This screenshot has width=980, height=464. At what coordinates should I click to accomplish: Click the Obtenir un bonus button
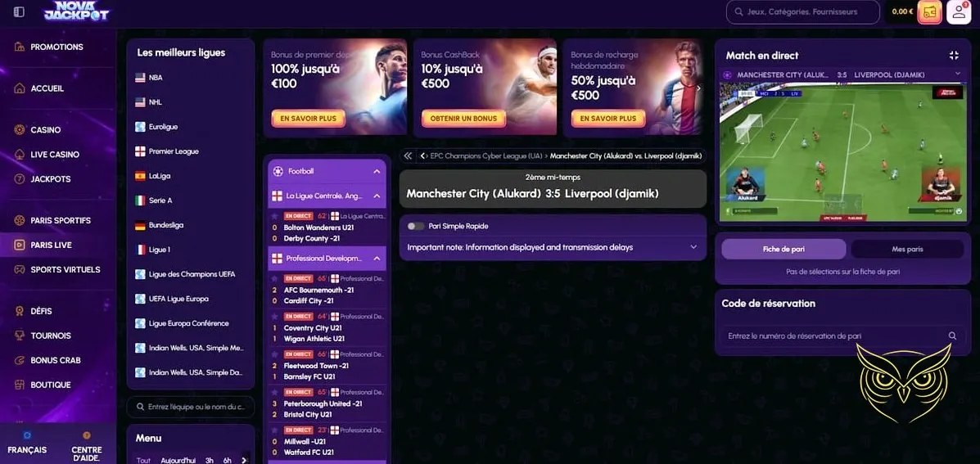coord(463,119)
